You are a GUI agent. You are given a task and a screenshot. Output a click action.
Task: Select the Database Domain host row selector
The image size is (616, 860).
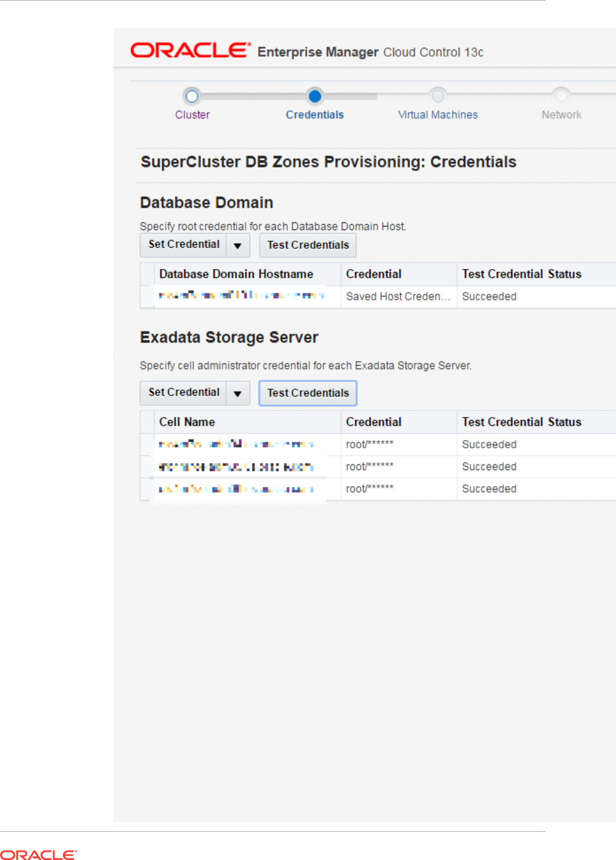tap(148, 297)
